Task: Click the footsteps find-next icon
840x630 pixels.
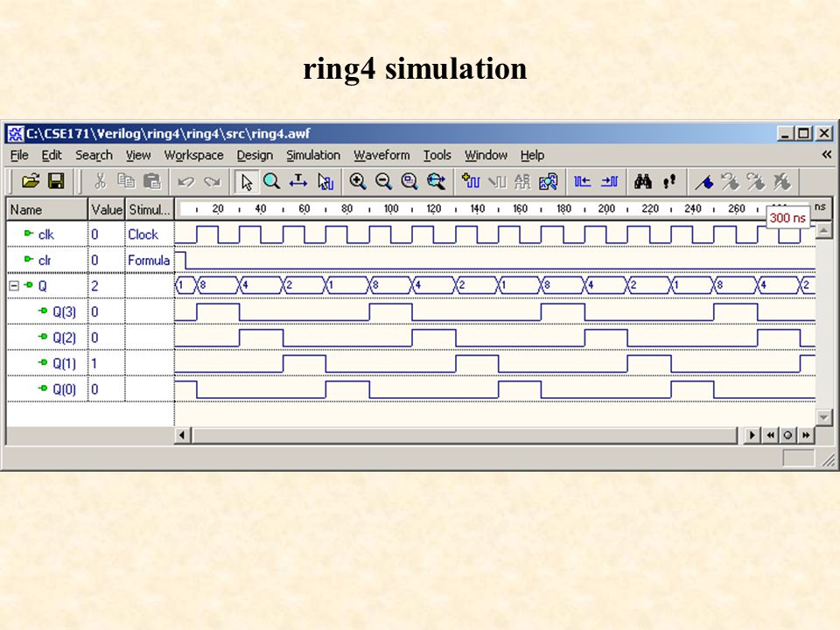Action: 669,182
